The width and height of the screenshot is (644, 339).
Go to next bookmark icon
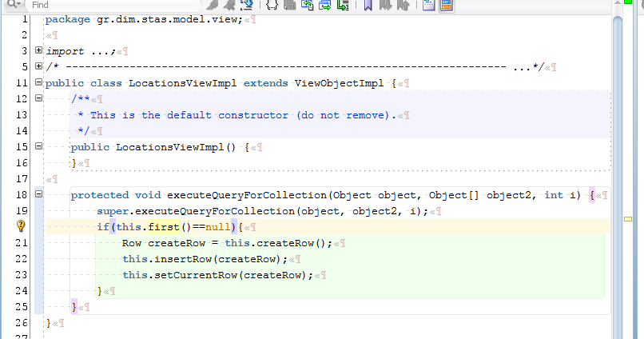tap(385, 5)
